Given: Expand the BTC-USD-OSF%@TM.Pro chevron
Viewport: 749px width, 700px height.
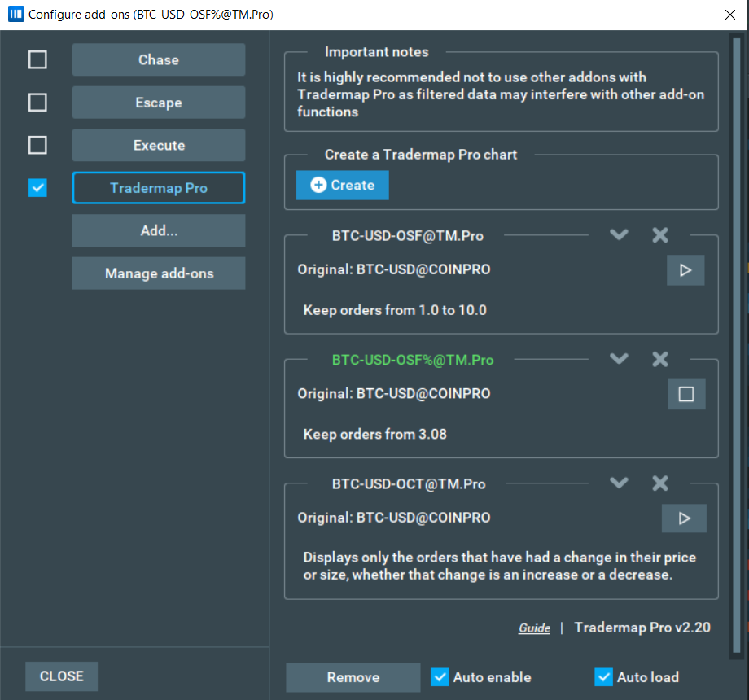Looking at the screenshot, I should pos(619,359).
